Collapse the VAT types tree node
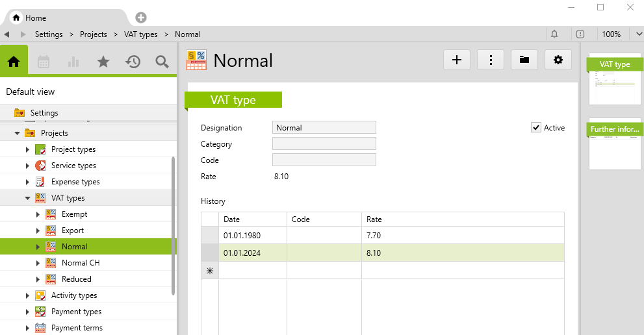Image resolution: width=644 pixels, height=335 pixels. 28,198
